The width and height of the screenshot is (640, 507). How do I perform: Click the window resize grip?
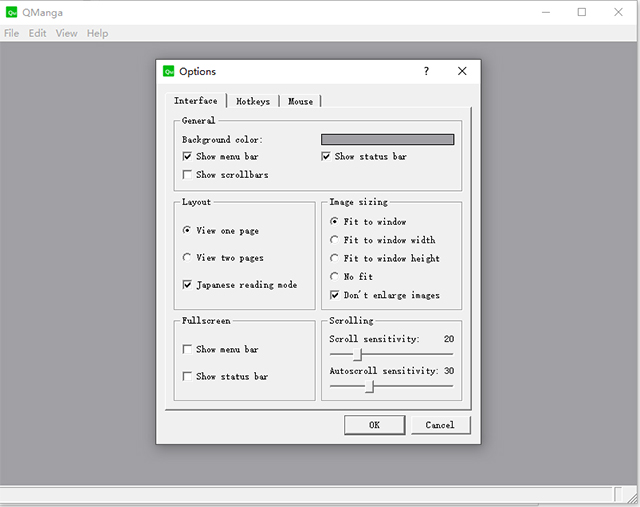[632, 498]
